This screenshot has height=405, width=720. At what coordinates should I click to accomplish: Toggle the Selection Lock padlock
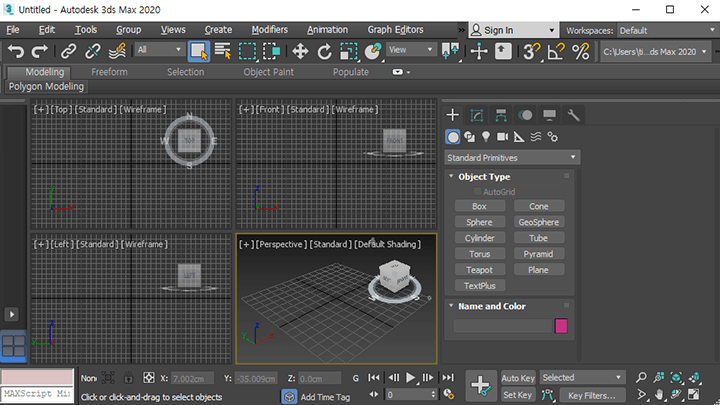coord(128,378)
